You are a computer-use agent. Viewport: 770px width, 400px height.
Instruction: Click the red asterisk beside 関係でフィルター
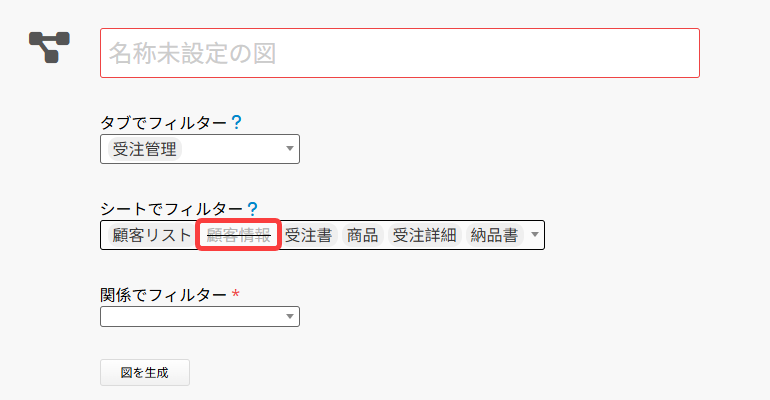click(236, 294)
